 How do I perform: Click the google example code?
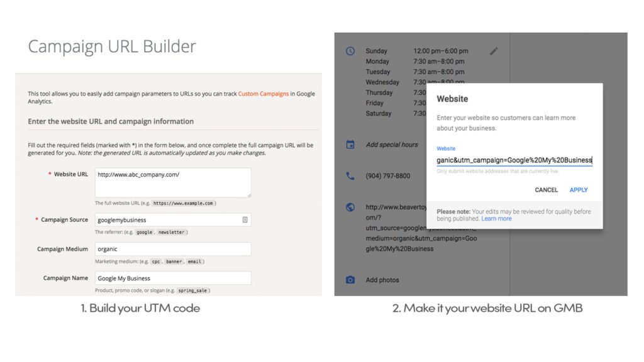[144, 233]
